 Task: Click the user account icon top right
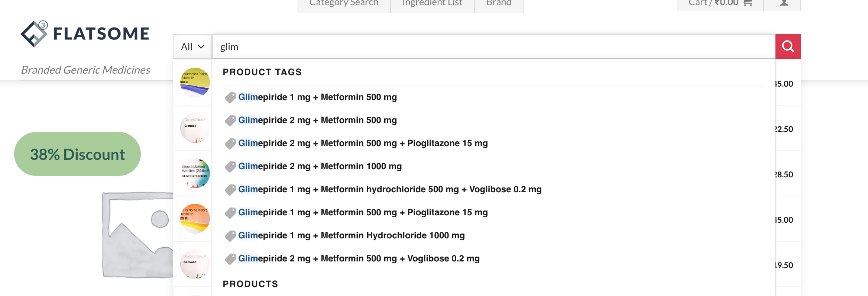click(x=782, y=2)
